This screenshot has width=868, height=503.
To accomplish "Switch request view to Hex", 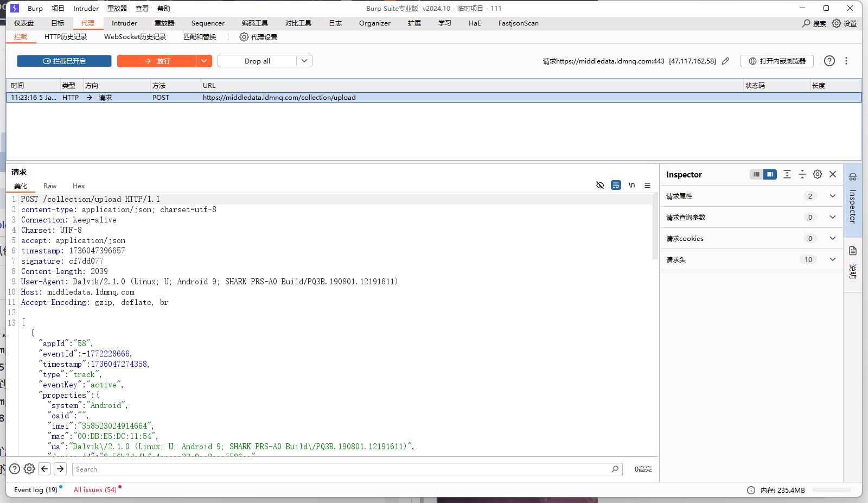I will 79,186.
